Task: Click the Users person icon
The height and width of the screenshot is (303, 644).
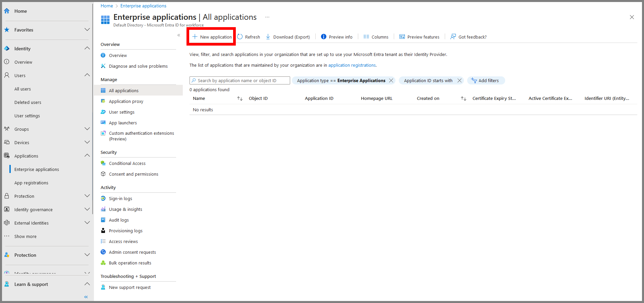Action: click(7, 75)
